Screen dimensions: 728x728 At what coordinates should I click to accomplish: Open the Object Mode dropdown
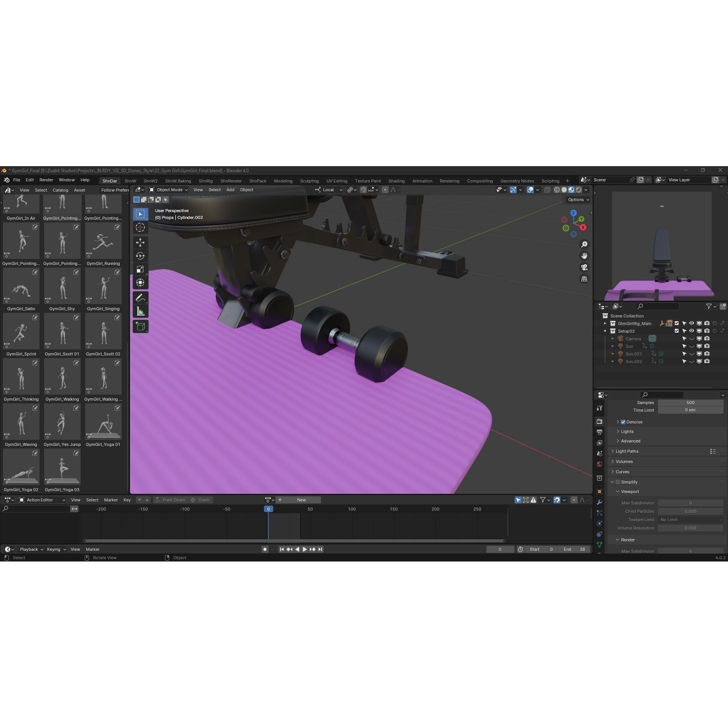pos(168,190)
